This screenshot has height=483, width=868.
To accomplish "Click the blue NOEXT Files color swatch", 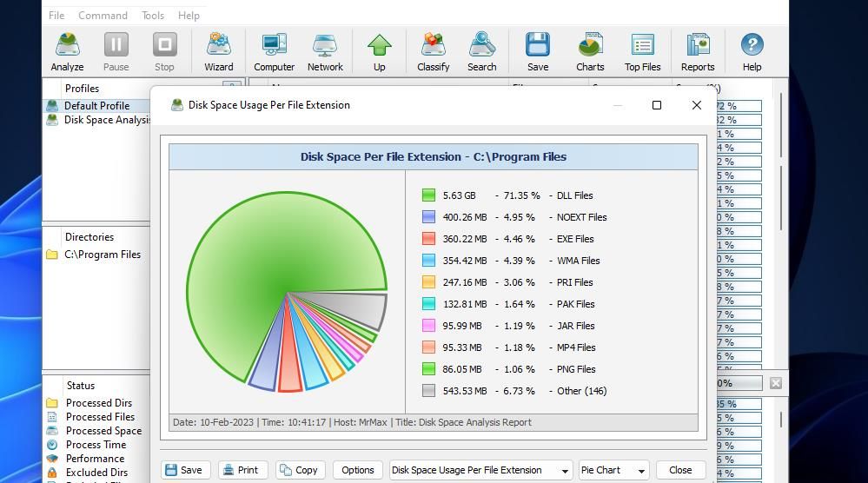I will 428,217.
